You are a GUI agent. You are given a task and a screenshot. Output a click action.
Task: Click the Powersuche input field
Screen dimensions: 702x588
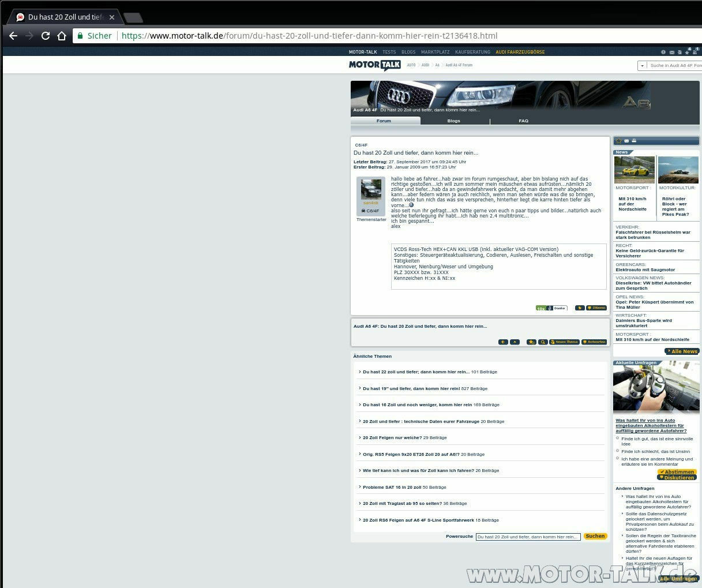[x=528, y=536]
